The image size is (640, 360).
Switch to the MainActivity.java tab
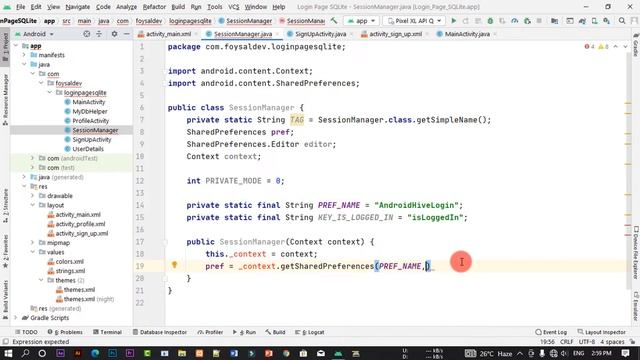click(x=467, y=34)
